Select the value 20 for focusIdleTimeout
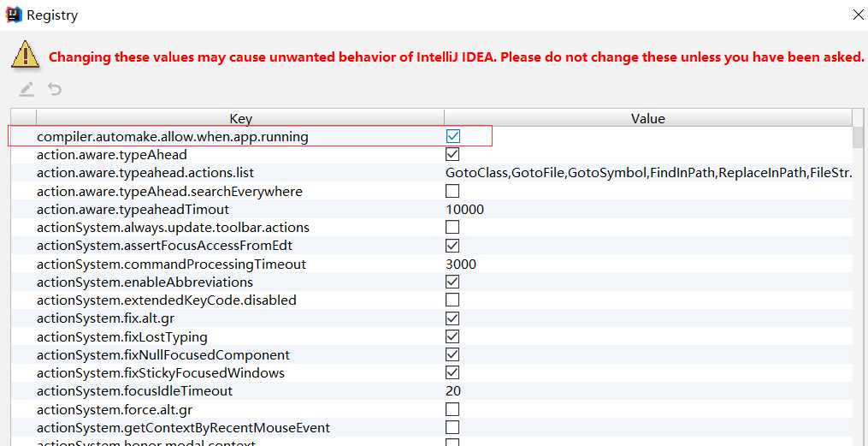868x446 pixels. point(453,390)
